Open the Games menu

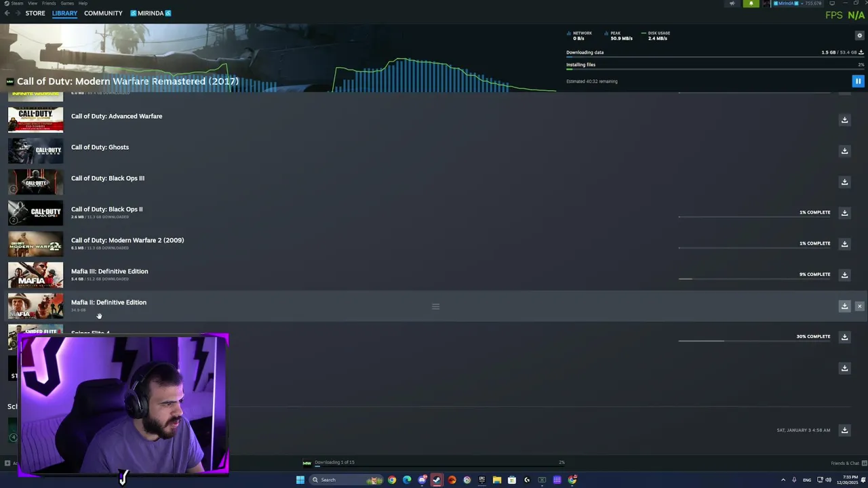(67, 3)
